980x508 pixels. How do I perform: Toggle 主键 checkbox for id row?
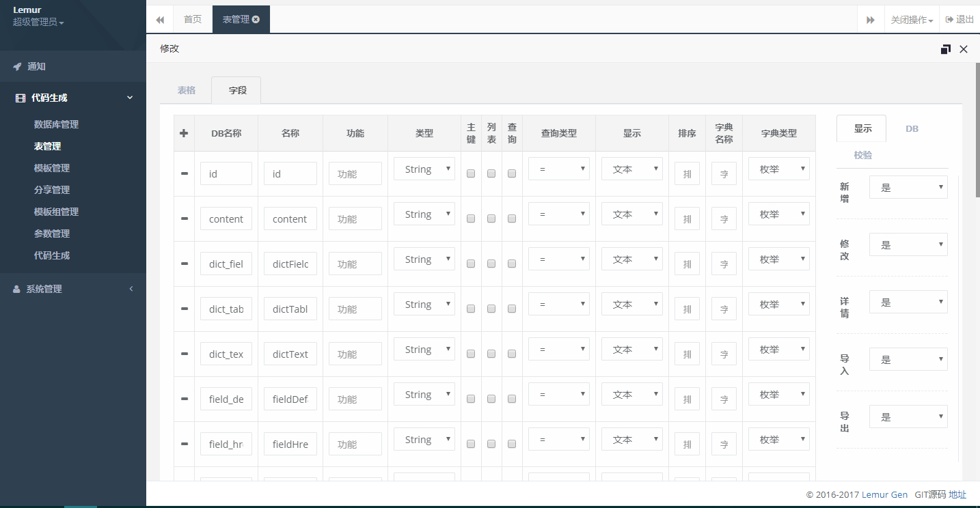(471, 173)
